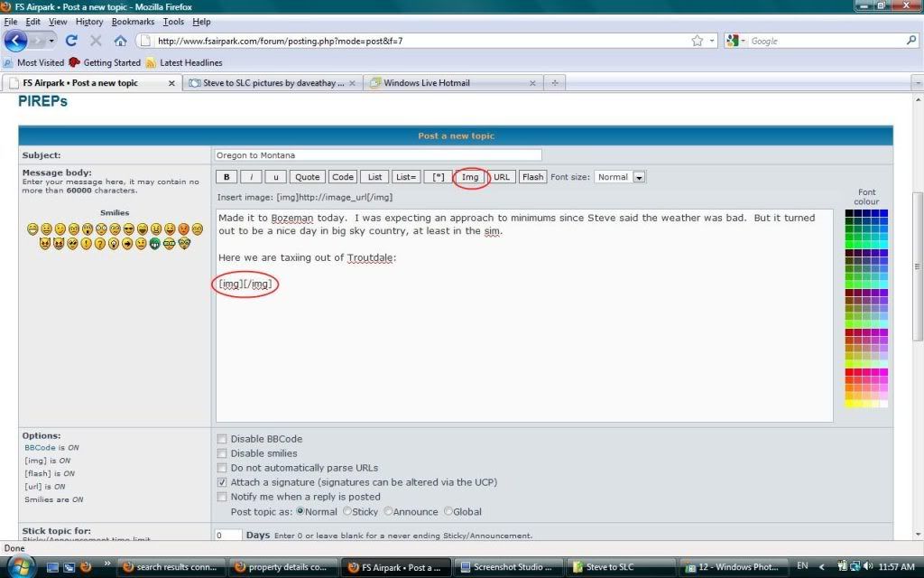Pick the black font colour swatch
This screenshot has width=924, height=578.
click(x=848, y=213)
